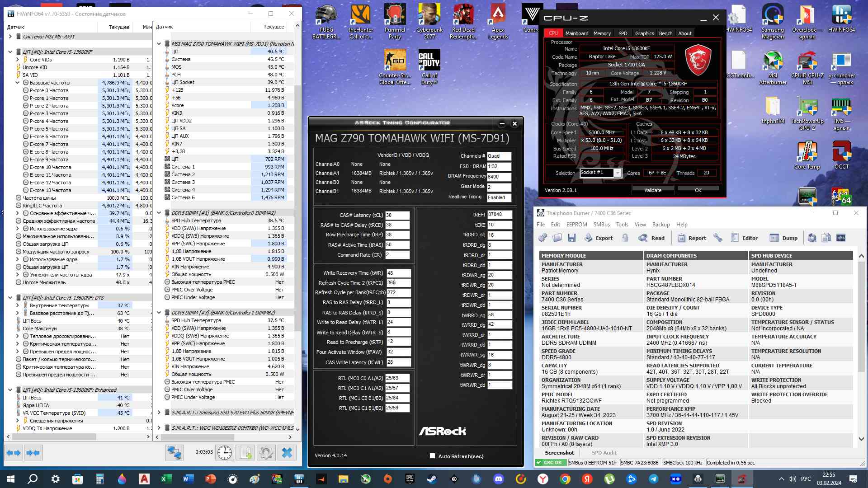Click the Validate button in CPU-Z
This screenshot has height=488, width=868.
pyautogui.click(x=652, y=190)
